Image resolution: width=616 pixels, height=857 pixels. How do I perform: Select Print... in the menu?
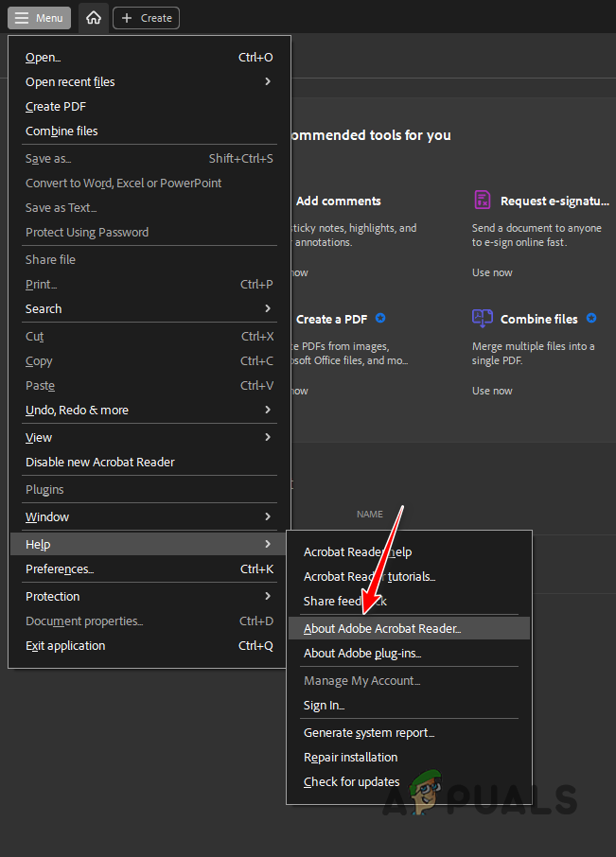(150, 284)
